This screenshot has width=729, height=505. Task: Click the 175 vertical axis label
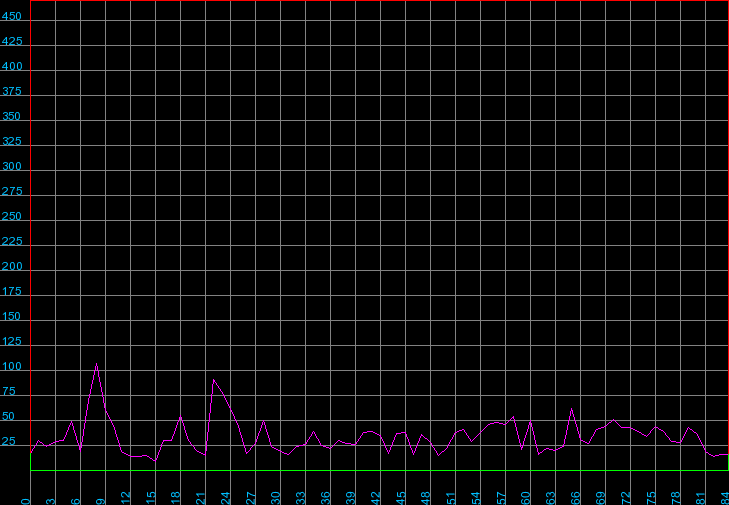[12, 292]
